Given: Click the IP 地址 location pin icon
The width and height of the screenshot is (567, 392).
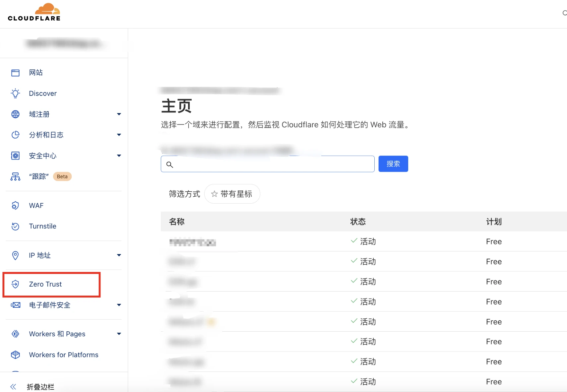Looking at the screenshot, I should pyautogui.click(x=15, y=255).
